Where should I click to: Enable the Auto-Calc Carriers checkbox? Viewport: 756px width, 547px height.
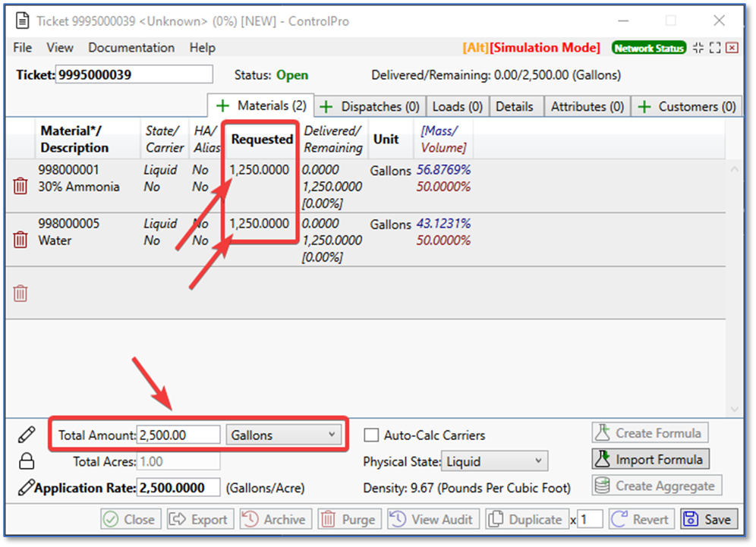coord(371,435)
